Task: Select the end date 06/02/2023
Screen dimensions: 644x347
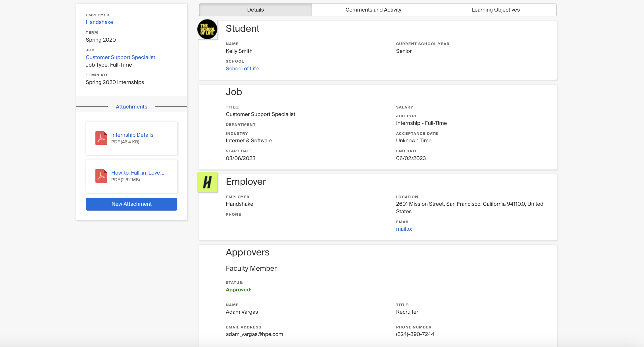Action: pos(411,158)
